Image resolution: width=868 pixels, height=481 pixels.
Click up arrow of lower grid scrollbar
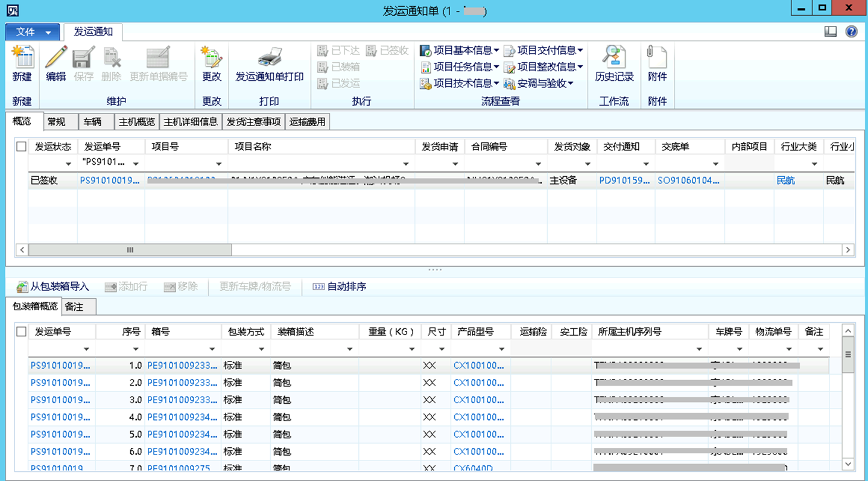tap(847, 331)
